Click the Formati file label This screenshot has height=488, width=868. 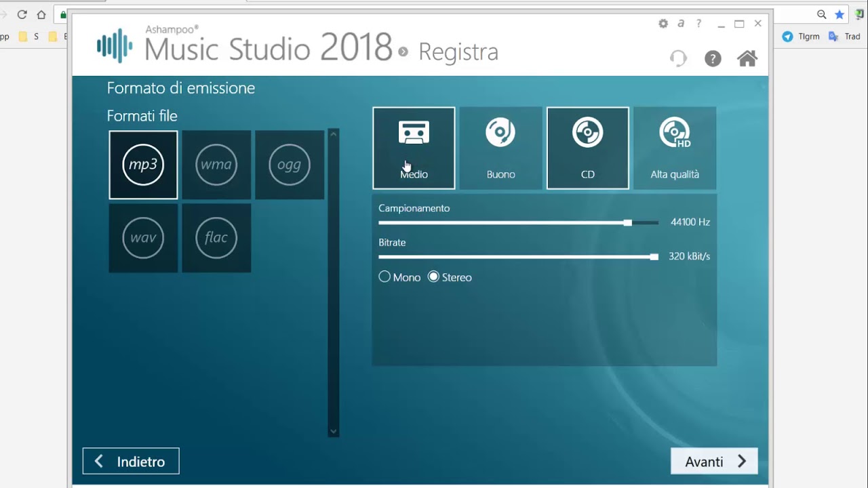click(x=142, y=116)
